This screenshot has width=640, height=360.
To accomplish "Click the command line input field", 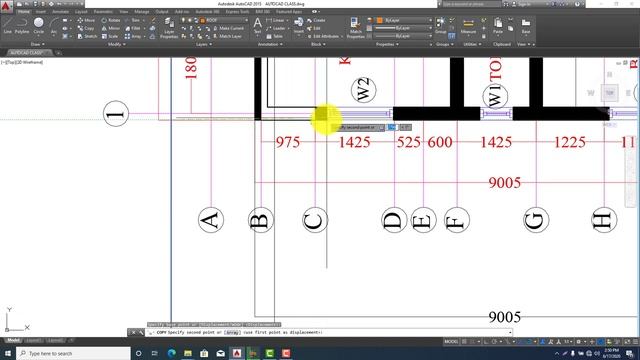I will coord(329,333).
